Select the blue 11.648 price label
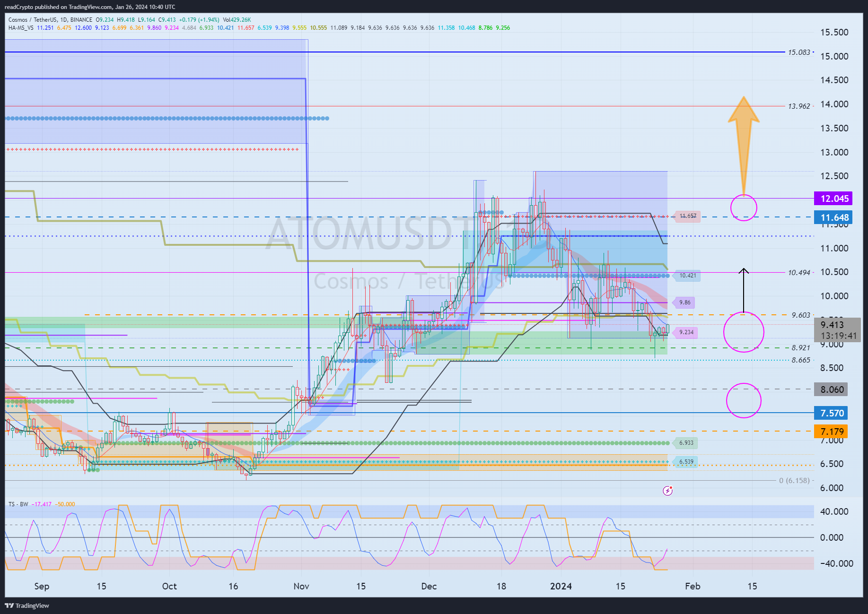The image size is (868, 614). tap(833, 217)
